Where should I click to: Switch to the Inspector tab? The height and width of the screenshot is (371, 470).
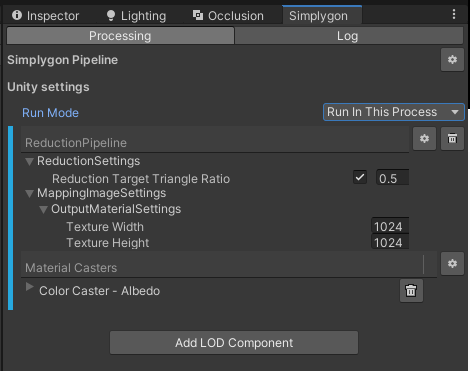[45, 16]
